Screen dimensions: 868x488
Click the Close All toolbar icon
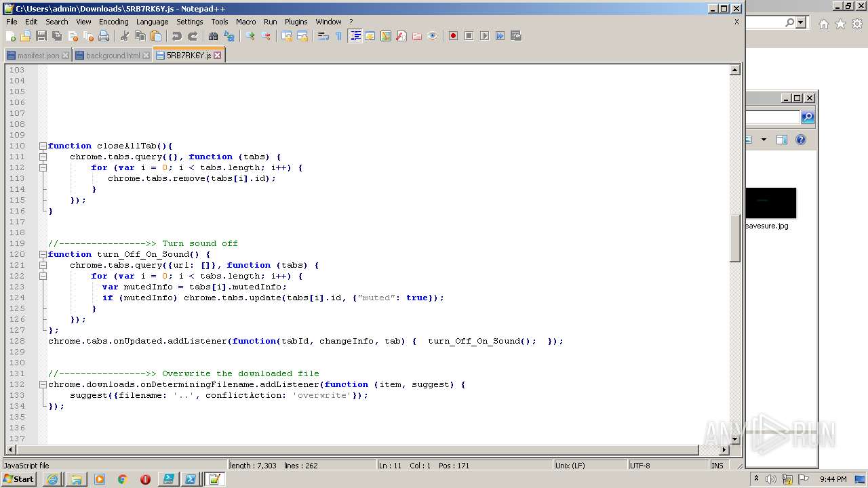click(88, 36)
